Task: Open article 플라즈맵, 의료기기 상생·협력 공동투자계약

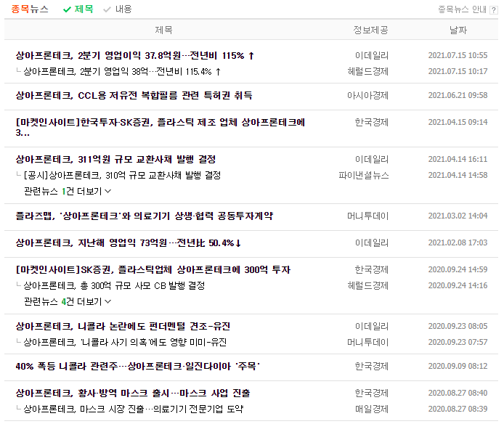Action: coord(145,216)
